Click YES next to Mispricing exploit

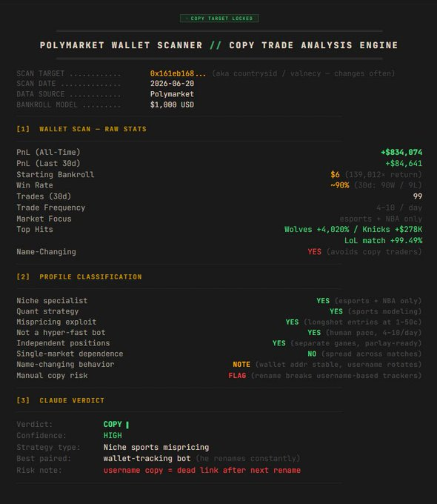point(292,322)
